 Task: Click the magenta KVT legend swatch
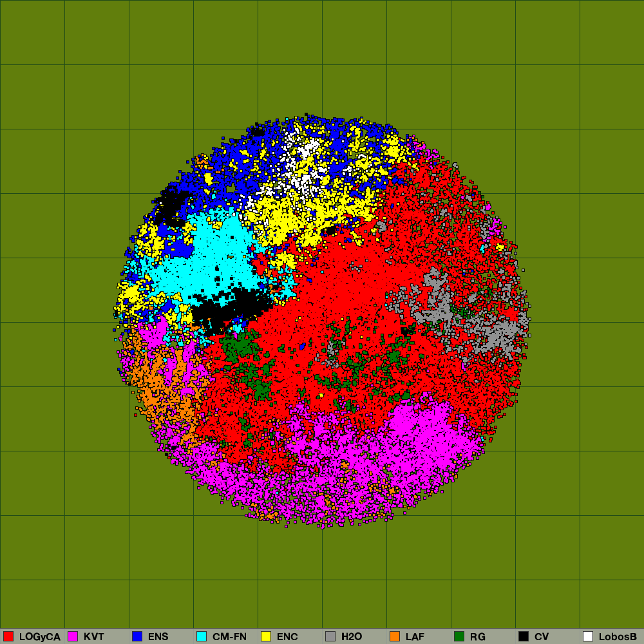click(x=73, y=636)
